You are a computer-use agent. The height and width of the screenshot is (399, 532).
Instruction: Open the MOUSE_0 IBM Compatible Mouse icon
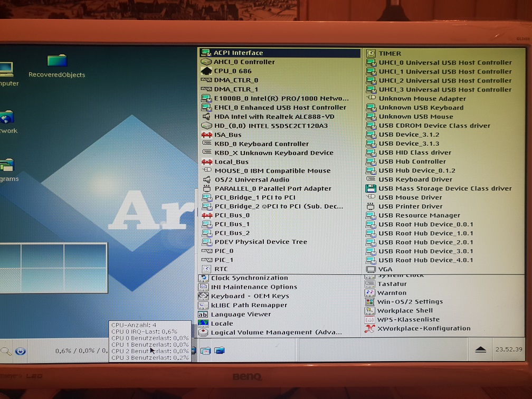click(207, 170)
